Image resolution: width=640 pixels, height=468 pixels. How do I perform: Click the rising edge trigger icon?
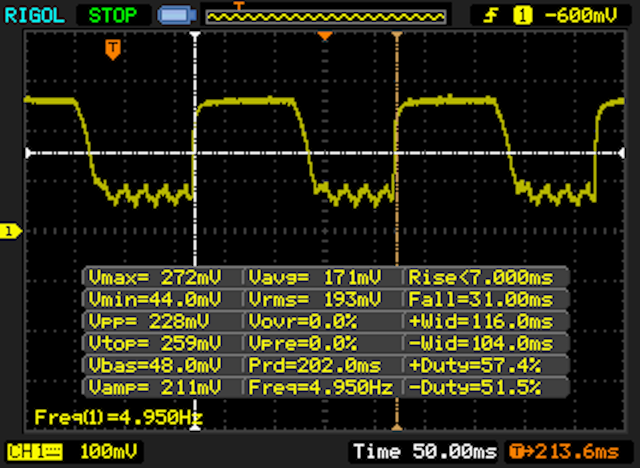(x=490, y=16)
